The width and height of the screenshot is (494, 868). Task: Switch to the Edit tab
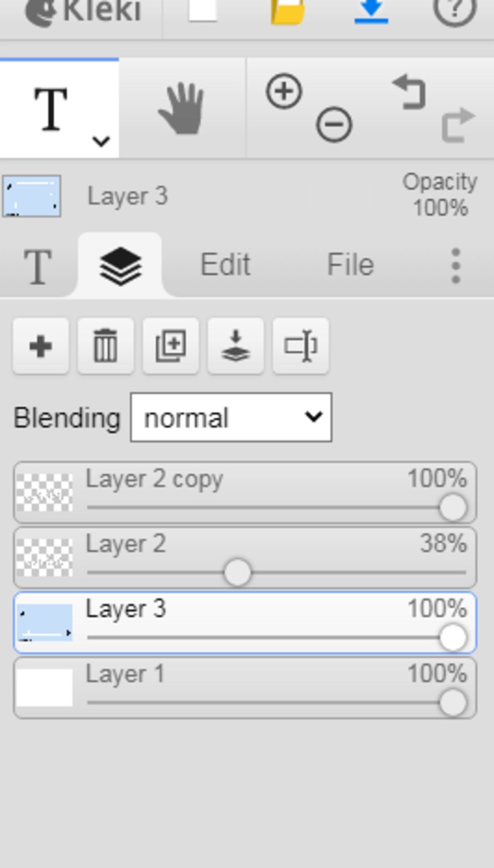(x=225, y=265)
